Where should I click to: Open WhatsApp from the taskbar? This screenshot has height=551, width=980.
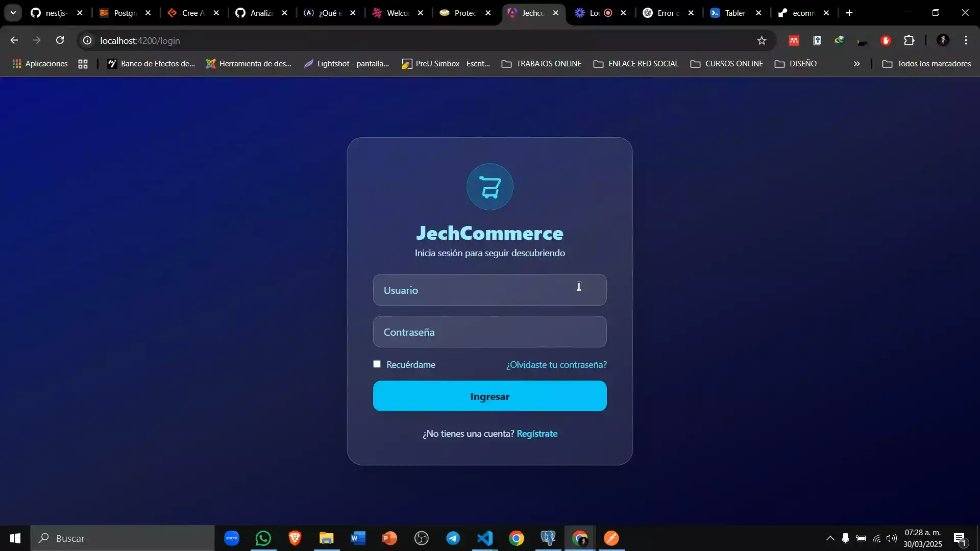coord(263,538)
